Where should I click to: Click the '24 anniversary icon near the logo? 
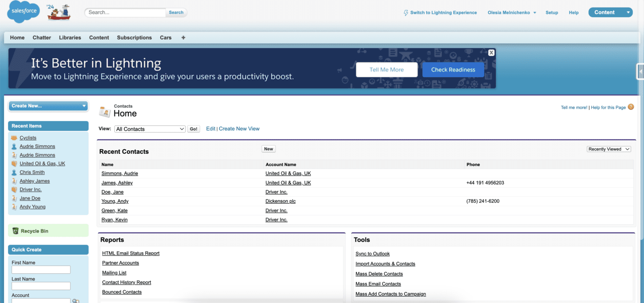click(x=58, y=12)
